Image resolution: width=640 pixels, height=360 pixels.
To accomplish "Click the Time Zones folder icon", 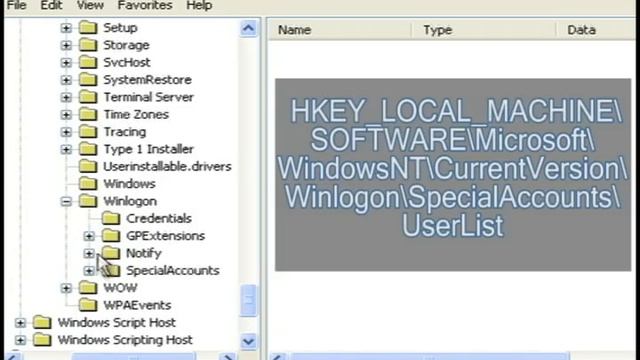I will point(88,114).
